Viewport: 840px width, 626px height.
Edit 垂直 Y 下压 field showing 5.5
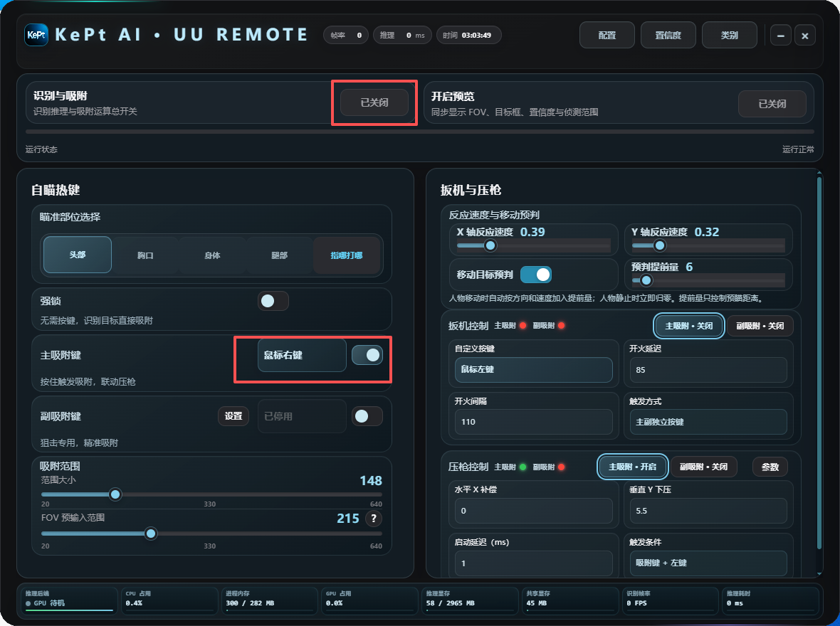pyautogui.click(x=708, y=511)
